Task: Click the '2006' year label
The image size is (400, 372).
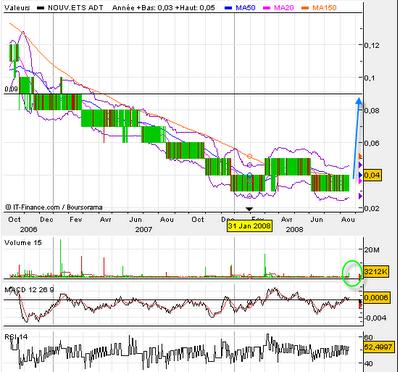Action: pyautogui.click(x=28, y=230)
